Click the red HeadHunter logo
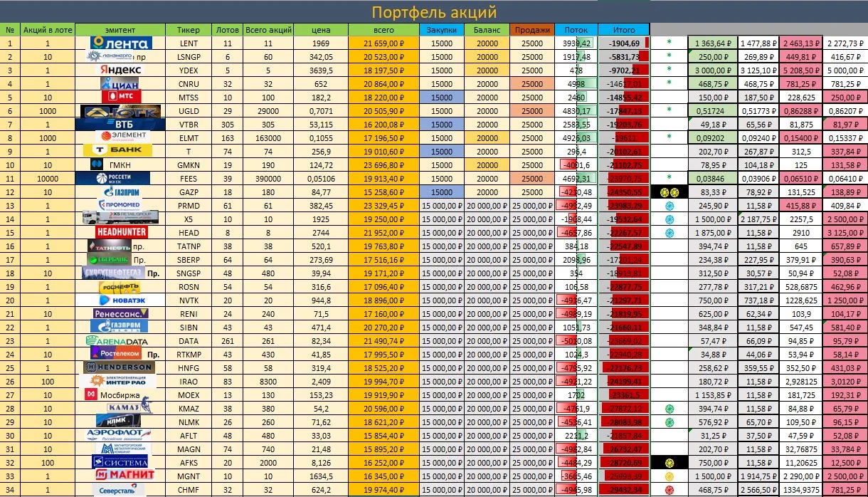Screen dimensions: 868x497 tap(122, 232)
